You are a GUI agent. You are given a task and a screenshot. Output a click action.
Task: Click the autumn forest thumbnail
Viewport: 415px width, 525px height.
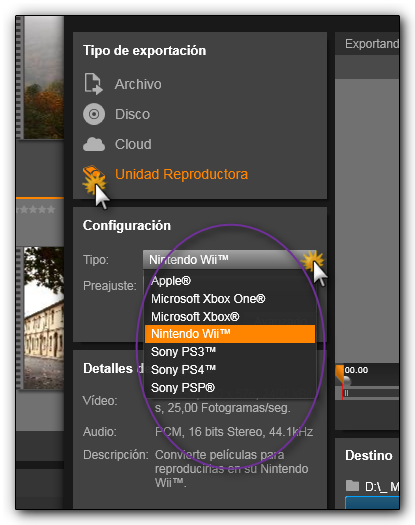pos(44,77)
